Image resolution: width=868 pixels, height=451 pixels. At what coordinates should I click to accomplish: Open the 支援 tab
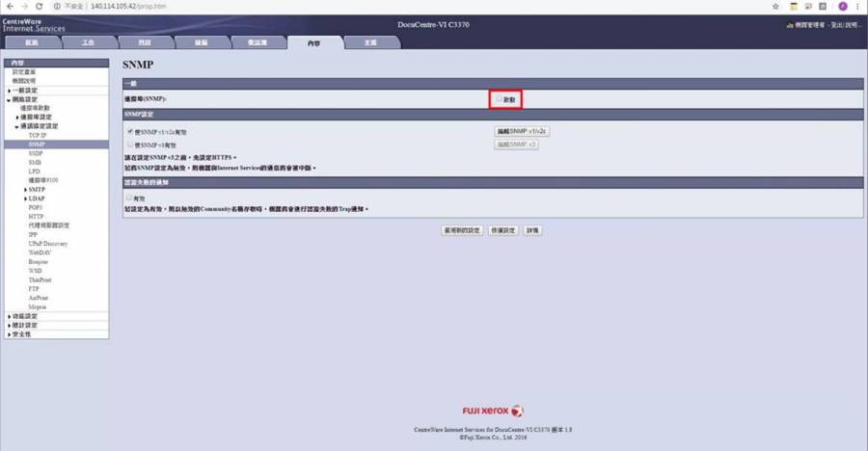point(370,42)
